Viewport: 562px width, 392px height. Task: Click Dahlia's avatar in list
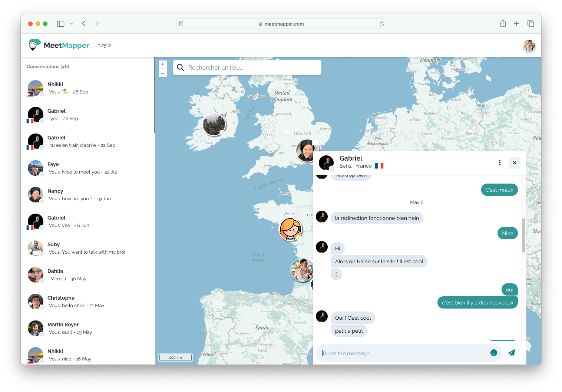(x=36, y=275)
